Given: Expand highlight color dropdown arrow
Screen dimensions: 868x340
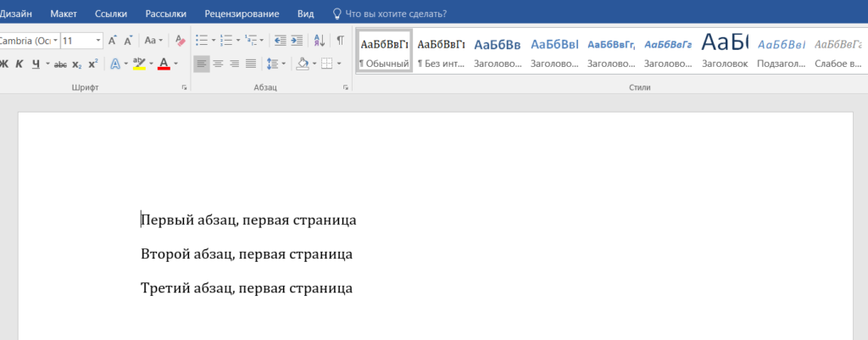Looking at the screenshot, I should (x=151, y=64).
